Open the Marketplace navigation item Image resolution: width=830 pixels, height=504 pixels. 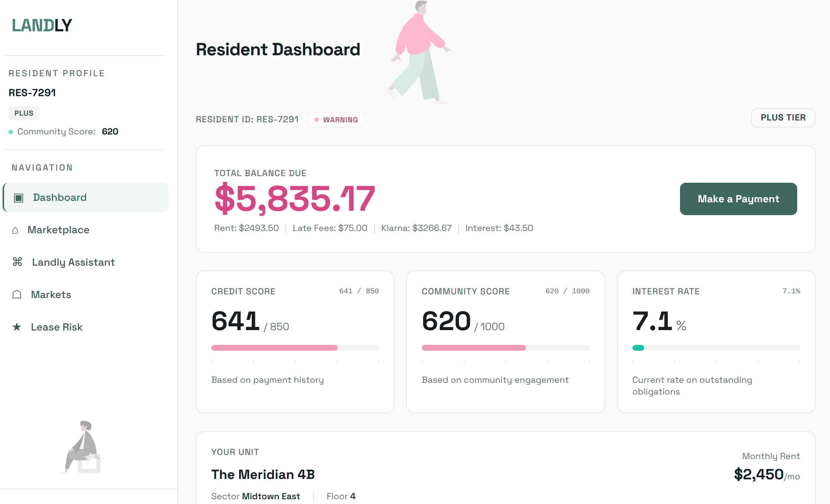58,230
